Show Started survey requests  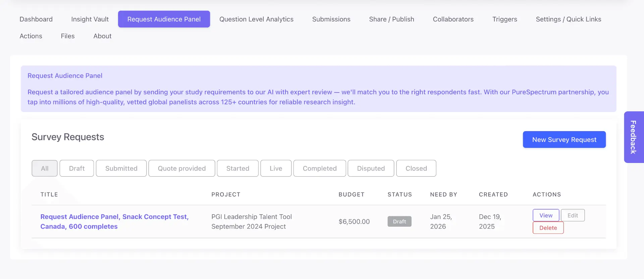[x=238, y=168]
